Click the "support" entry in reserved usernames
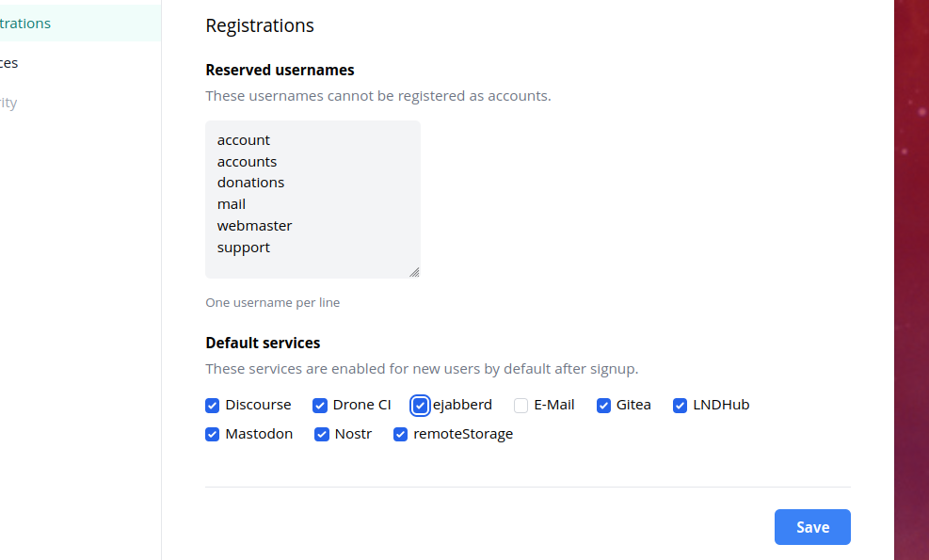 point(244,248)
